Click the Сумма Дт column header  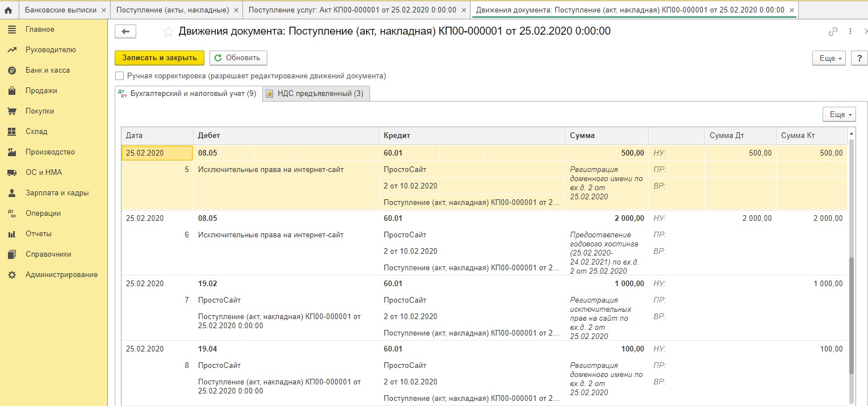pyautogui.click(x=740, y=136)
